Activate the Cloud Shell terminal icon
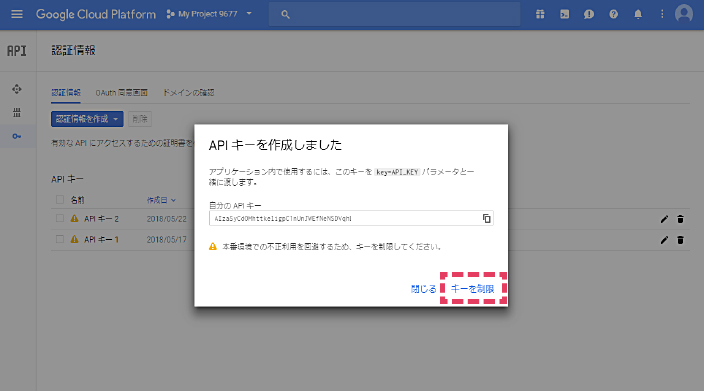Image resolution: width=704 pixels, height=391 pixels. pos(564,14)
